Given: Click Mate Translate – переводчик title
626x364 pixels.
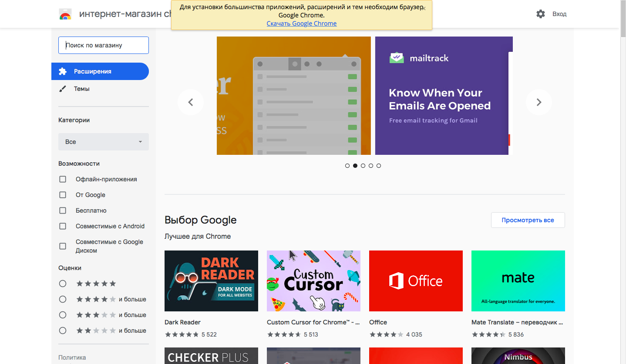Looking at the screenshot, I should [x=518, y=322].
